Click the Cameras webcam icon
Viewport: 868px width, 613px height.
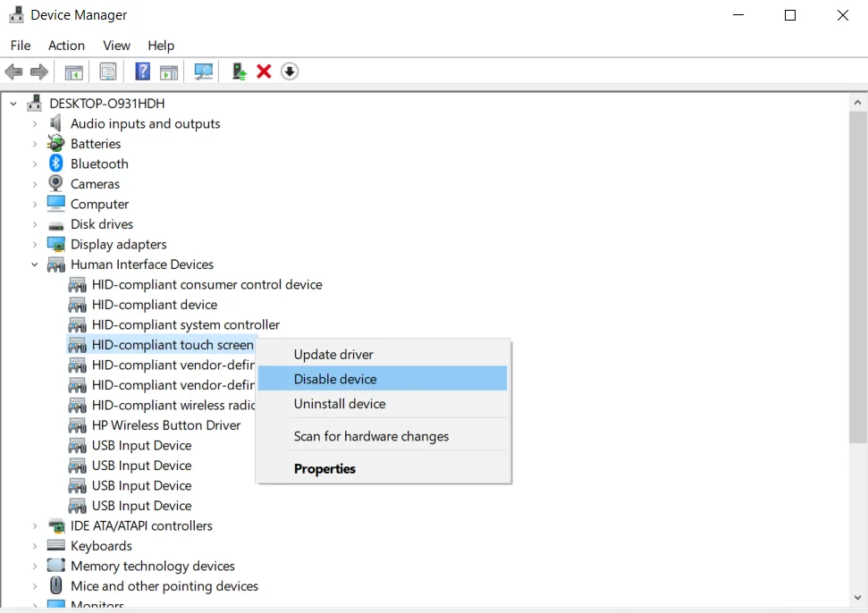[x=56, y=183]
